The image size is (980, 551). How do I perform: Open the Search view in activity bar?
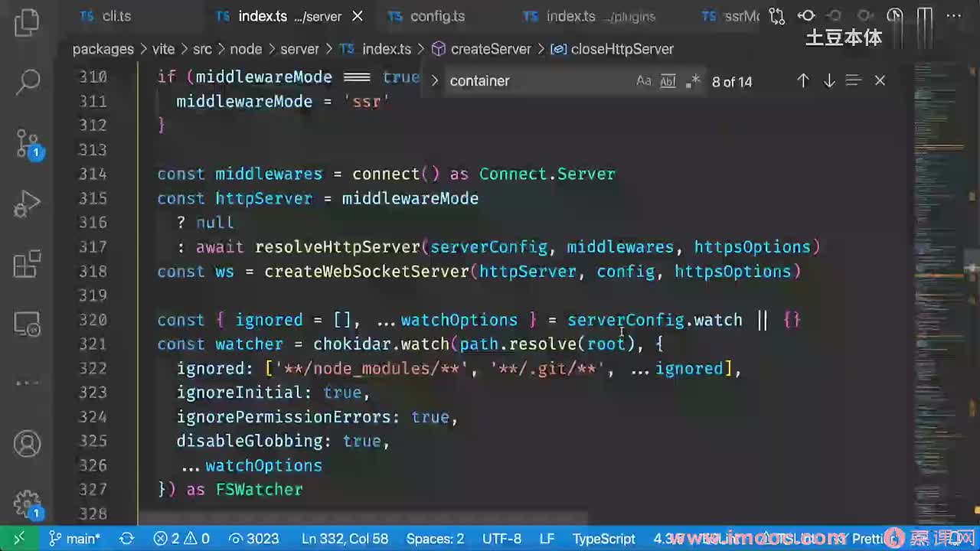(28, 81)
